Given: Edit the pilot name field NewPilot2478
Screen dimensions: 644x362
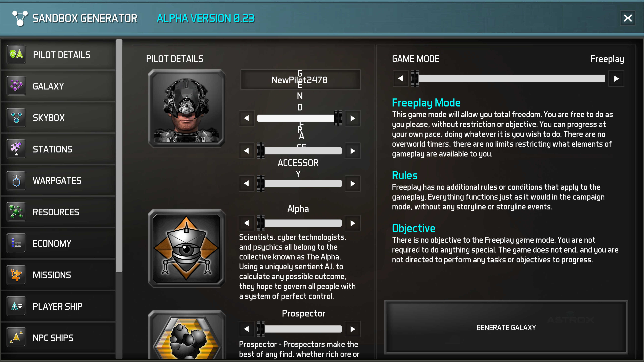Looking at the screenshot, I should point(300,80).
